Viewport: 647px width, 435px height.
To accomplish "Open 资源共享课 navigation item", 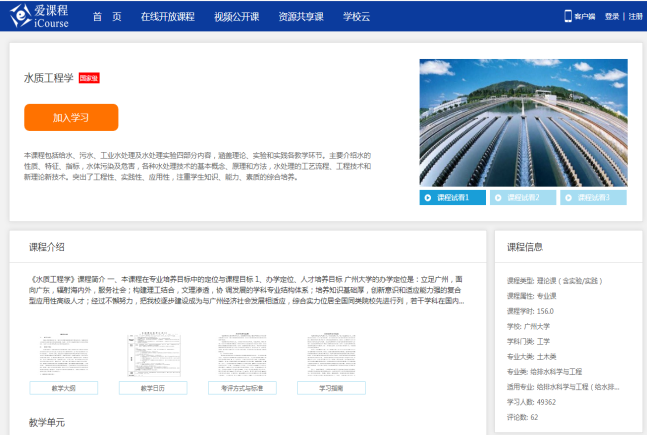I will tap(299, 16).
